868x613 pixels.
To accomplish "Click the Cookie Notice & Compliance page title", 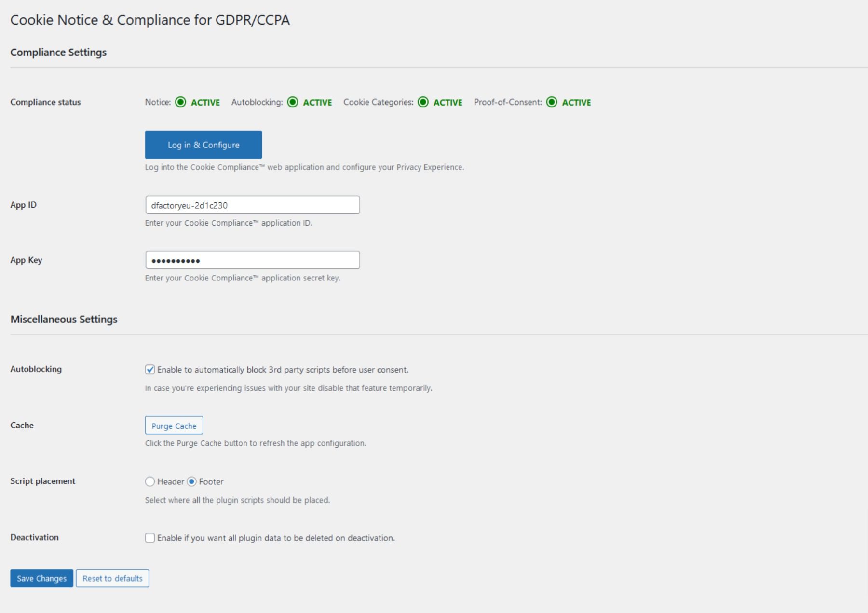I will click(150, 20).
